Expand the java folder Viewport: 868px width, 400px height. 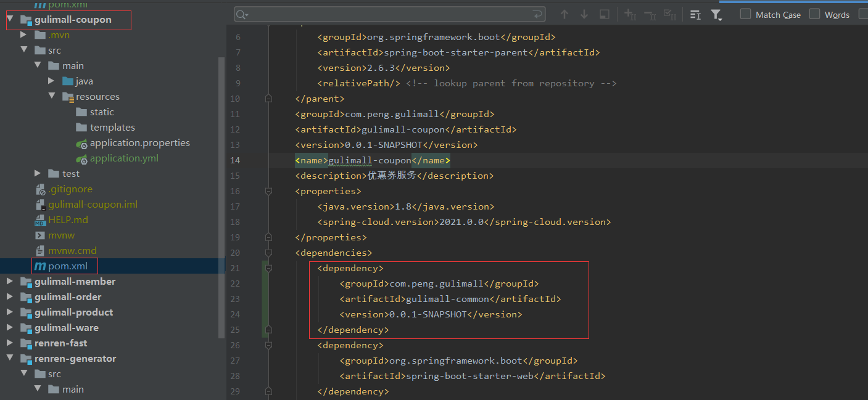[x=51, y=81]
